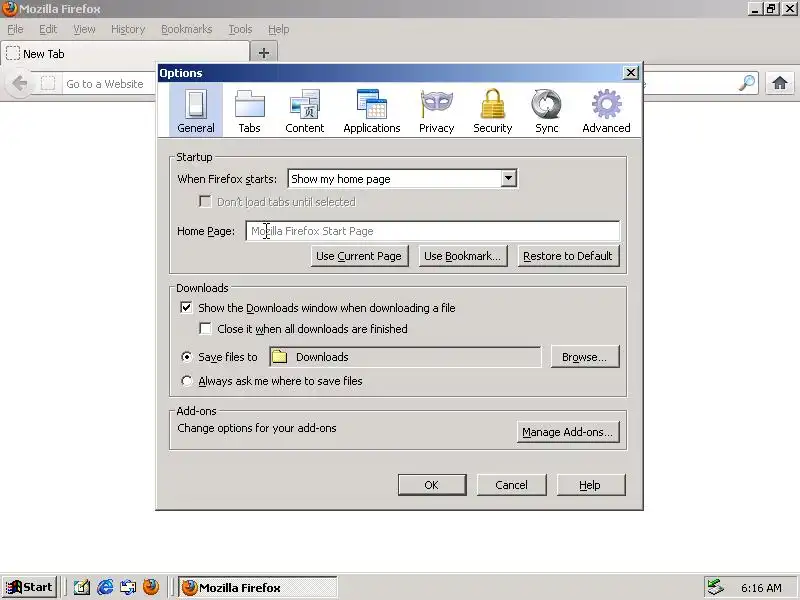The height and width of the screenshot is (600, 800).
Task: Click Use Bookmark button
Action: tap(463, 256)
